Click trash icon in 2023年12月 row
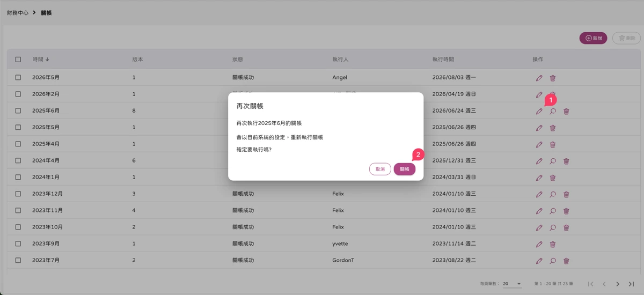The height and width of the screenshot is (295, 644). (566, 194)
